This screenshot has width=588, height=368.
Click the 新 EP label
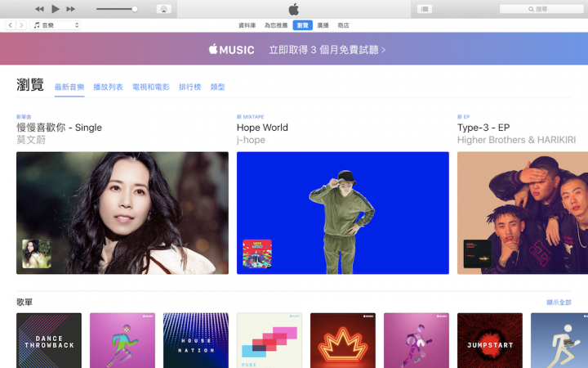point(464,117)
